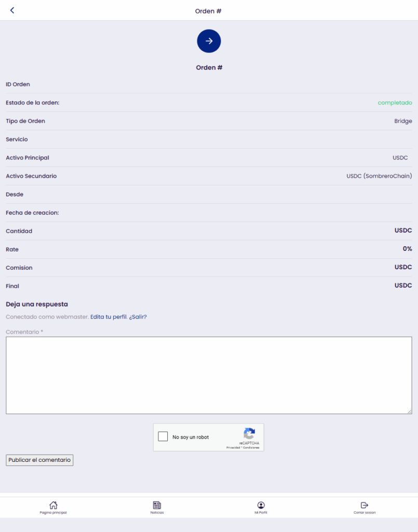Viewport: 418px width, 532px height.
Task: Click the blue circular arrow icon
Action: 209,41
